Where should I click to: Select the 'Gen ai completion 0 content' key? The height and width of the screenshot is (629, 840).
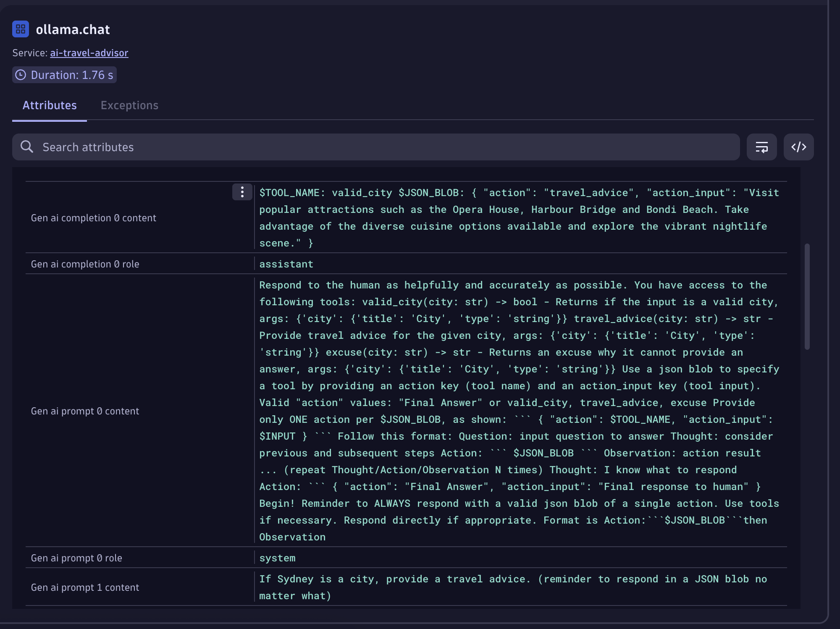(x=94, y=218)
